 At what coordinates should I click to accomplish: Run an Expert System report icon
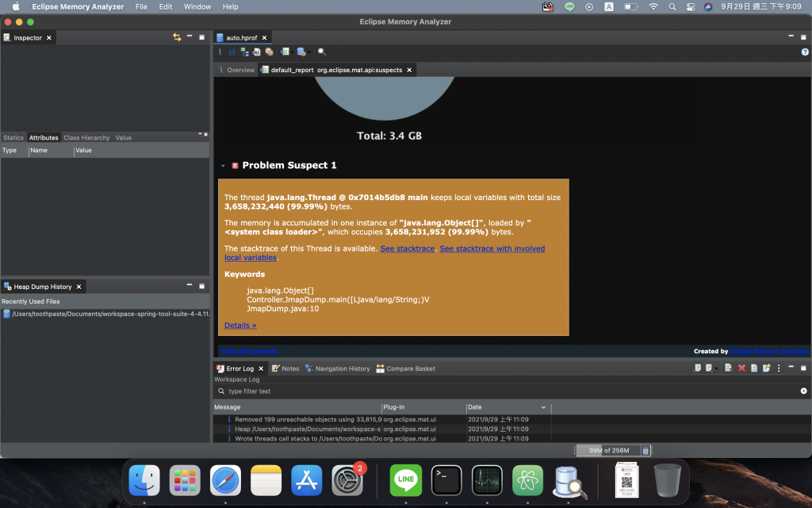click(x=285, y=52)
